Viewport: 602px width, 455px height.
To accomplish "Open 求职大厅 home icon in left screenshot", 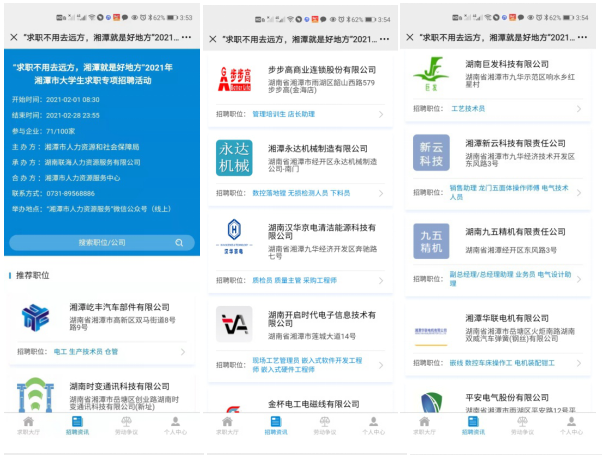I will (x=28, y=422).
